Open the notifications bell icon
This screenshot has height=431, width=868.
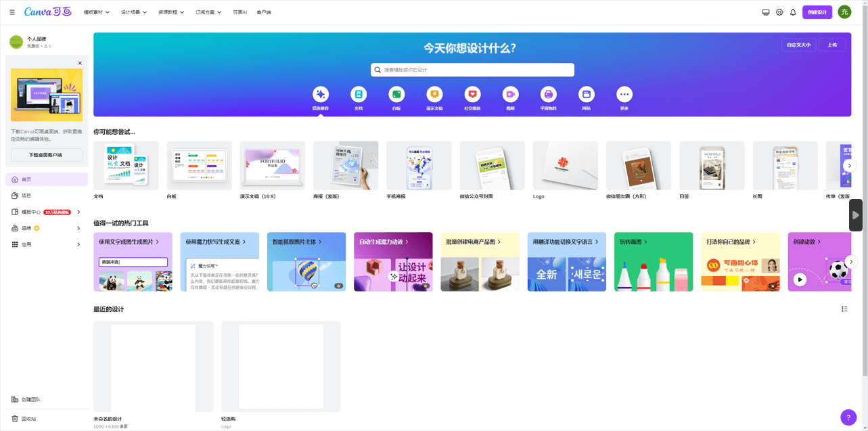(793, 12)
